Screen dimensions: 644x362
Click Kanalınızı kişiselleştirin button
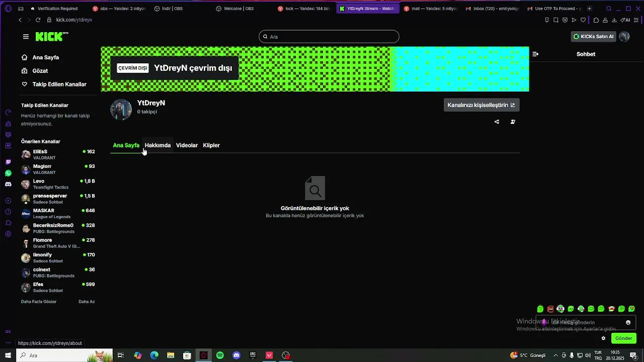(x=481, y=105)
